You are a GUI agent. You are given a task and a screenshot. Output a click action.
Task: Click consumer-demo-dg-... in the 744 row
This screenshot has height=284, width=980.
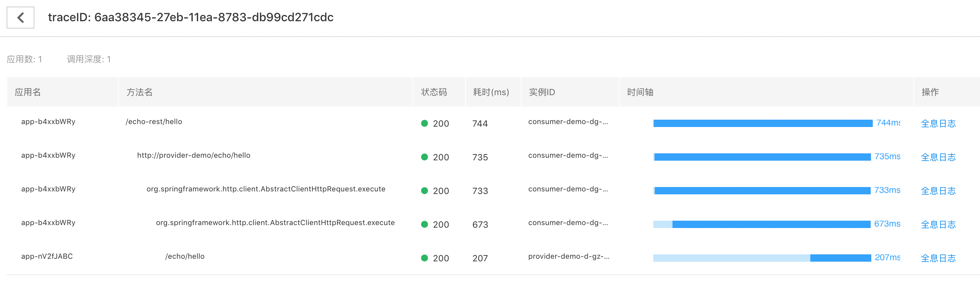coord(568,122)
